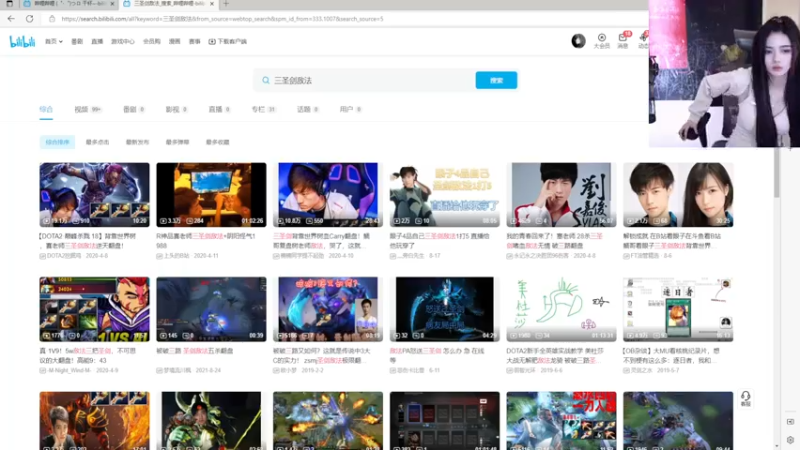Switch to the first browser tab
The image size is (800, 450).
click(69, 4)
